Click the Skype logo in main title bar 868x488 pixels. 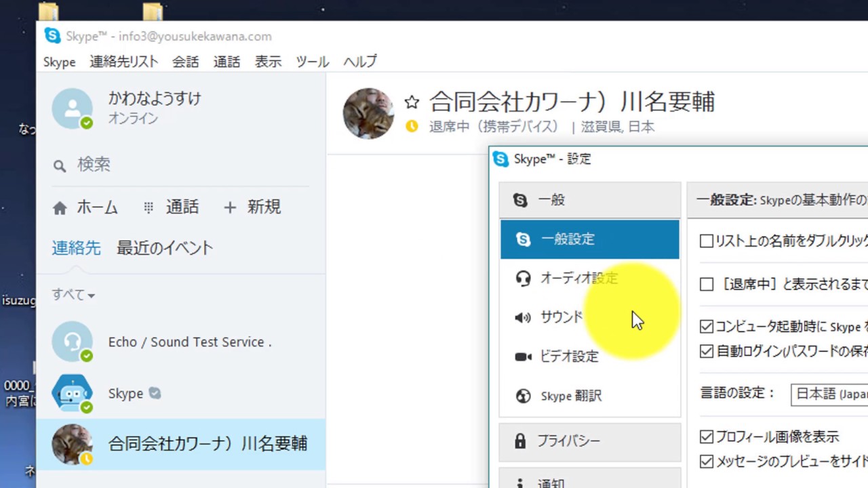tap(52, 36)
